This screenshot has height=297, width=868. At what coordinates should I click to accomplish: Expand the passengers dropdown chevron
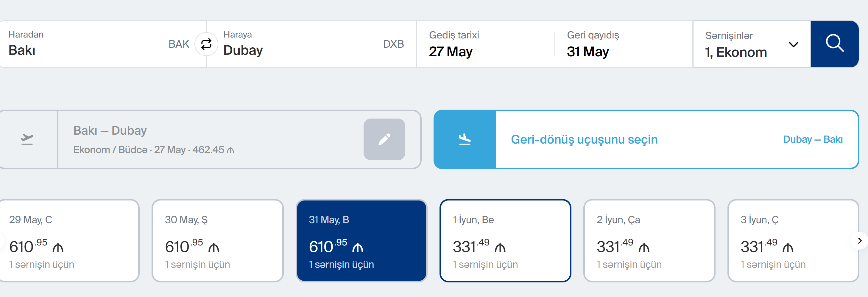793,44
